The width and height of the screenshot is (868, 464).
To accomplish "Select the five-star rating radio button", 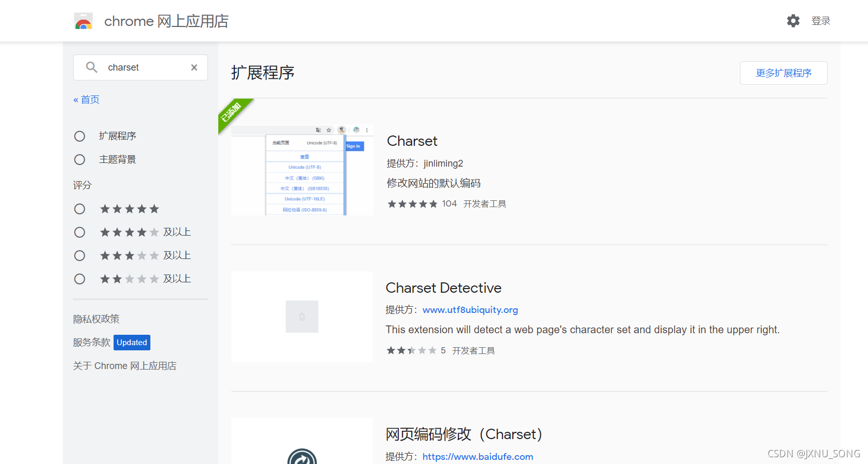I will (79, 209).
